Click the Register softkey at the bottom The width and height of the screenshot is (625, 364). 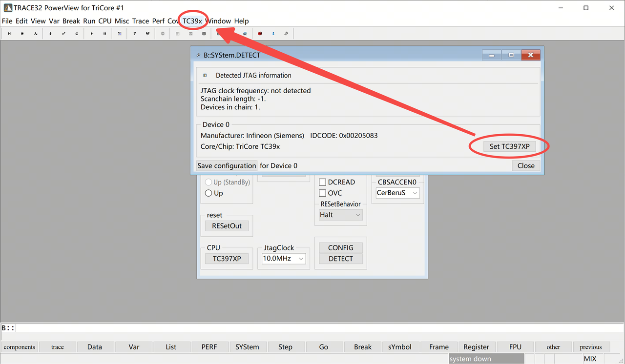pyautogui.click(x=477, y=347)
